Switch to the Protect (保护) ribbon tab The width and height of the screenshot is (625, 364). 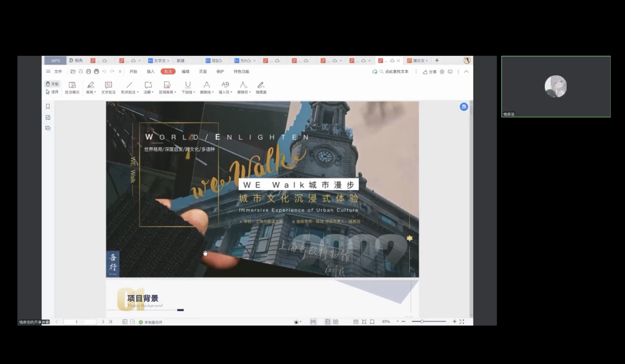click(x=220, y=71)
